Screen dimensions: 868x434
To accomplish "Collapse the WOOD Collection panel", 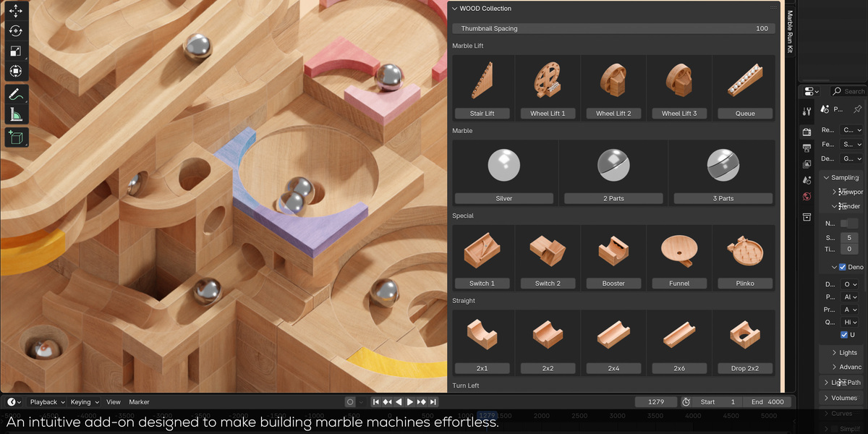I will [454, 9].
